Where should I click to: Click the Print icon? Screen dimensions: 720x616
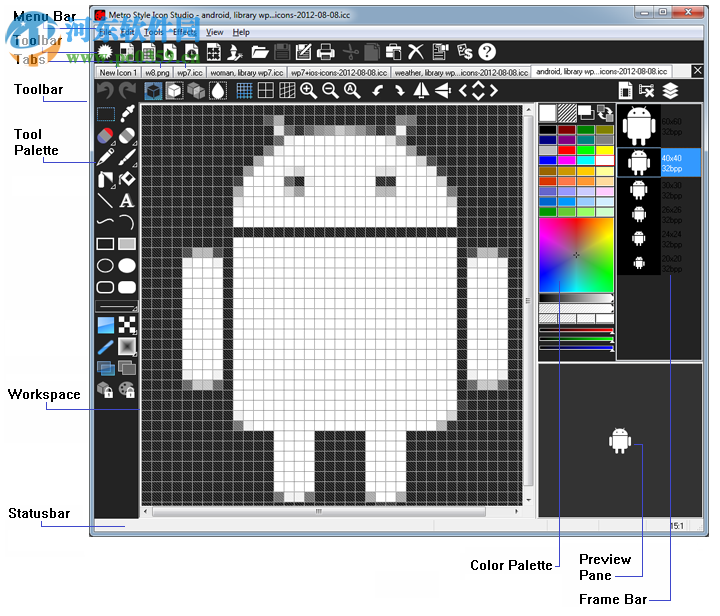326,52
